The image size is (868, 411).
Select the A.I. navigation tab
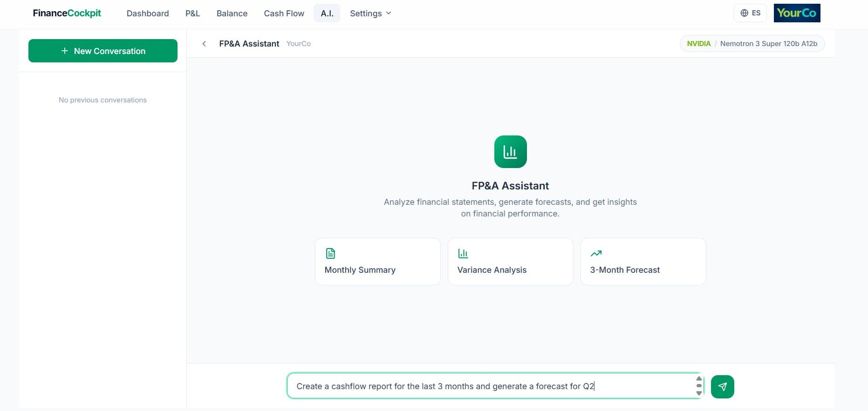point(327,13)
